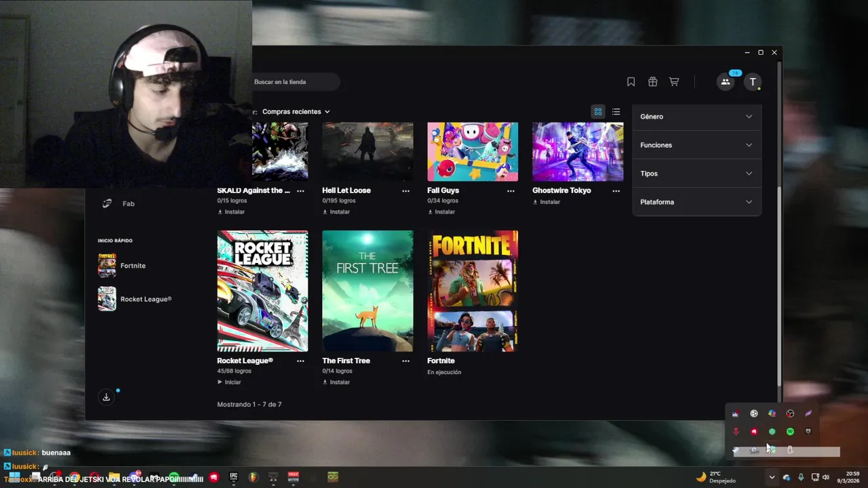Open the Fortnite cover thumbnail
Viewport: 868px width, 488px height.
point(473,291)
